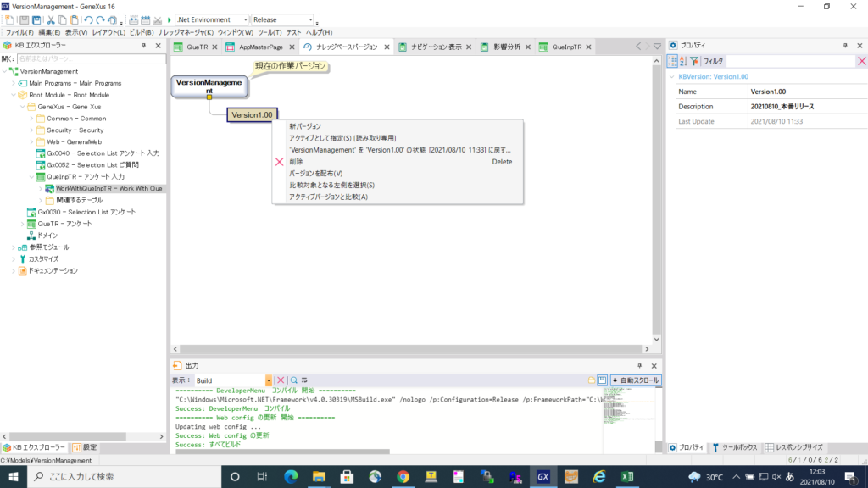Expand the 参照モジュール node
This screenshot has height=488, width=868.
[14, 247]
